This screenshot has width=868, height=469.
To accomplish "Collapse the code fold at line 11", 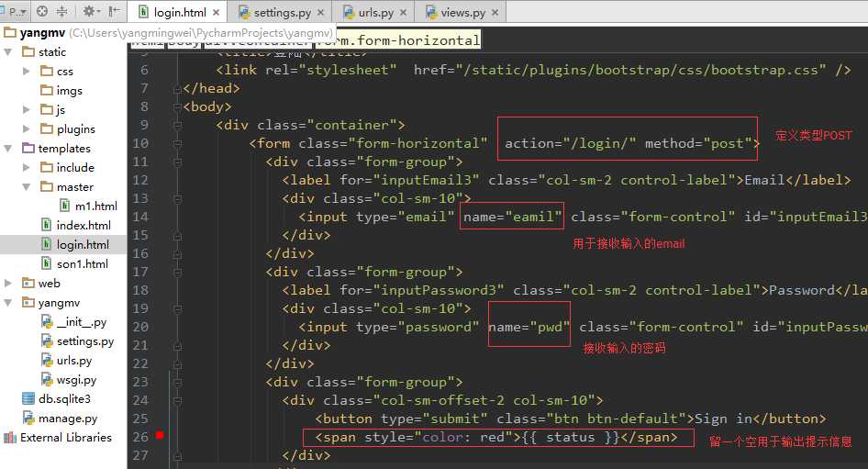I will 178,162.
